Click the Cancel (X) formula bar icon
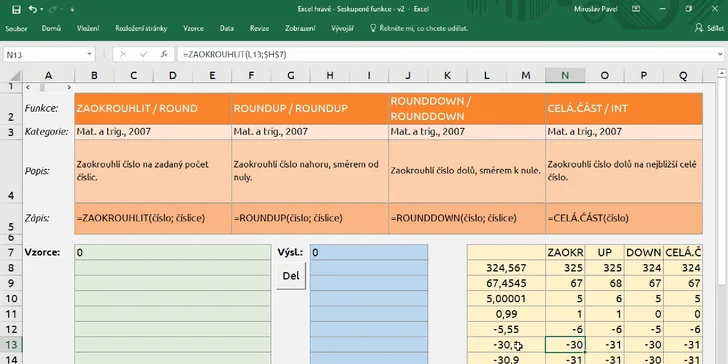Screen dimensions: 728x364 point(123,54)
